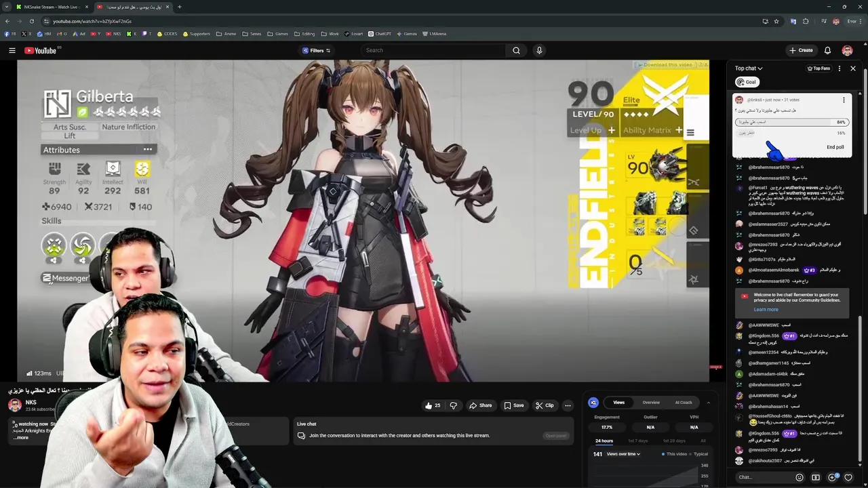This screenshot has width=868, height=488.
Task: Toggle This video series in chart legend
Action: pyautogui.click(x=673, y=454)
